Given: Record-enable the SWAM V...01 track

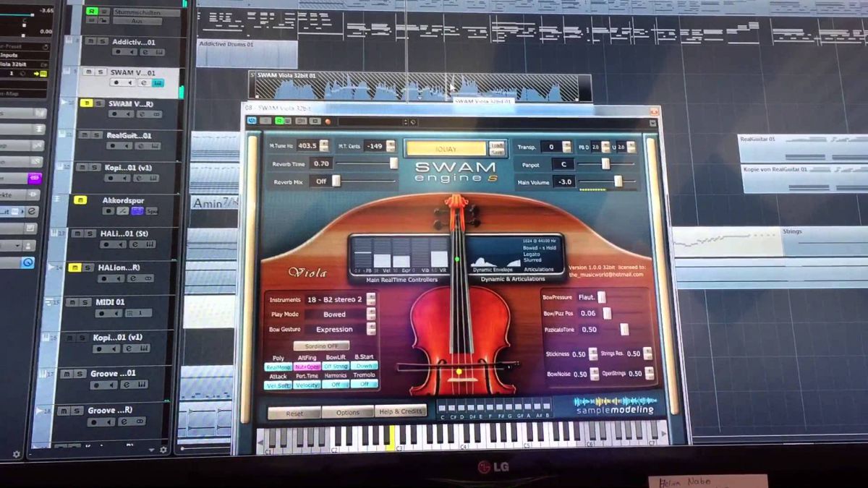Looking at the screenshot, I should click(116, 83).
